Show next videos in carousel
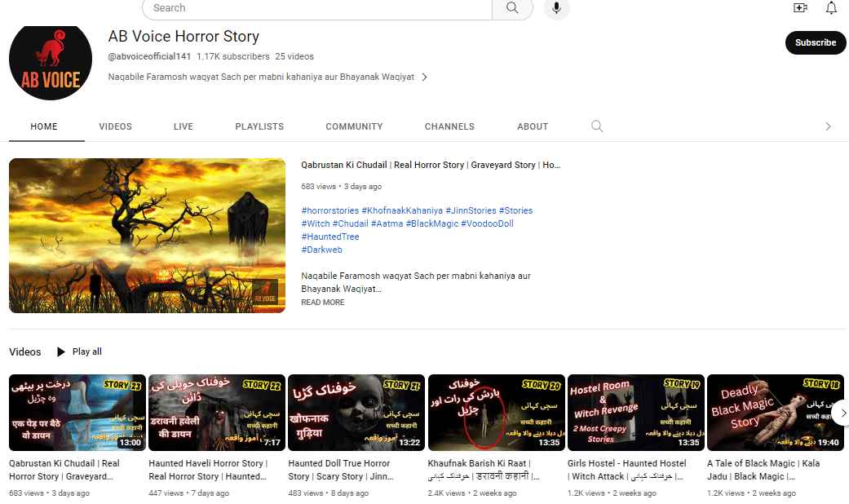The height and width of the screenshot is (504, 849). click(842, 413)
